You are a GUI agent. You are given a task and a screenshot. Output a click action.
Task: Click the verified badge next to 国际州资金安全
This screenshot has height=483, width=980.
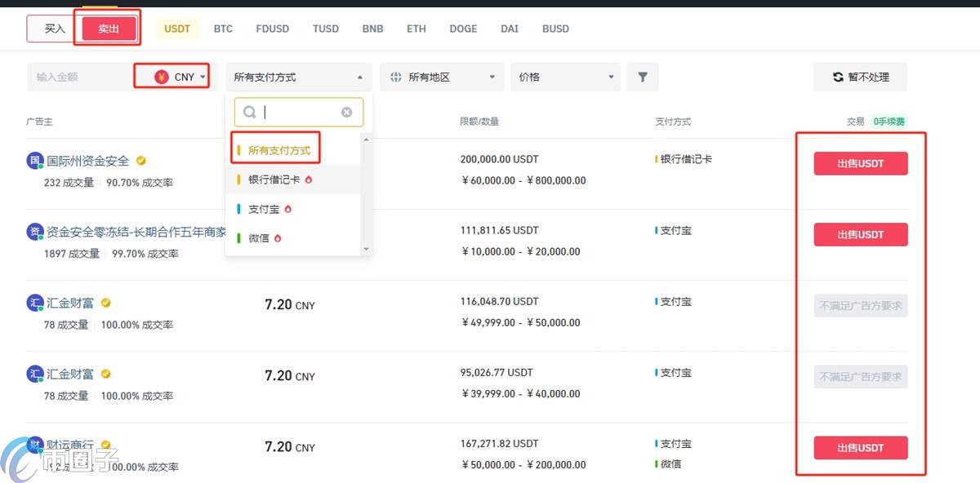pos(140,161)
